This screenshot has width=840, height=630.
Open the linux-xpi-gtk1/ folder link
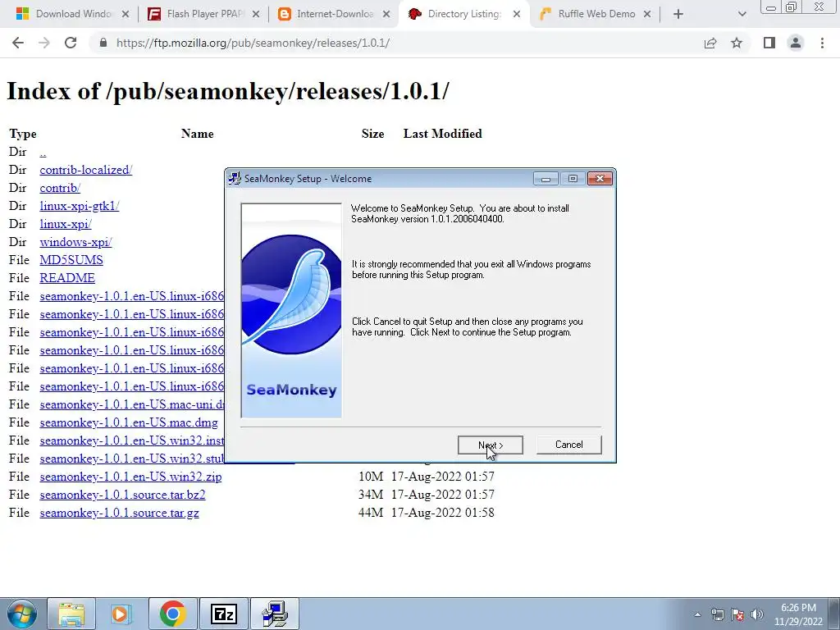80,206
